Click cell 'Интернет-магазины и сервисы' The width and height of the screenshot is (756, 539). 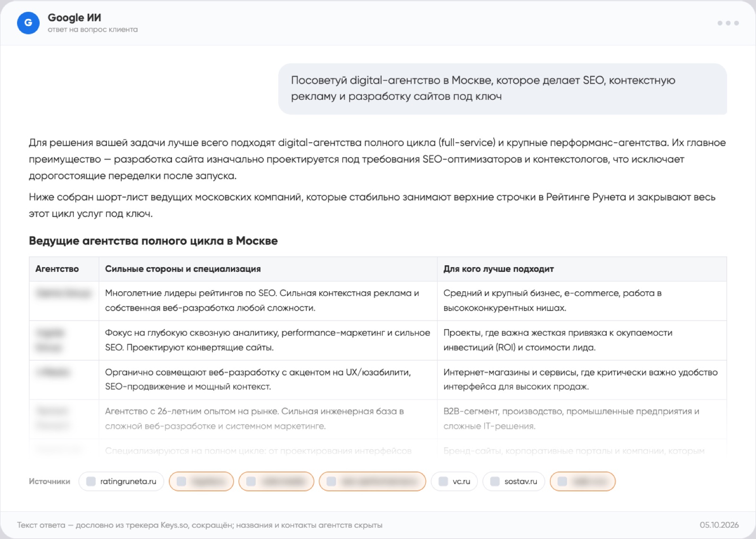click(582, 380)
